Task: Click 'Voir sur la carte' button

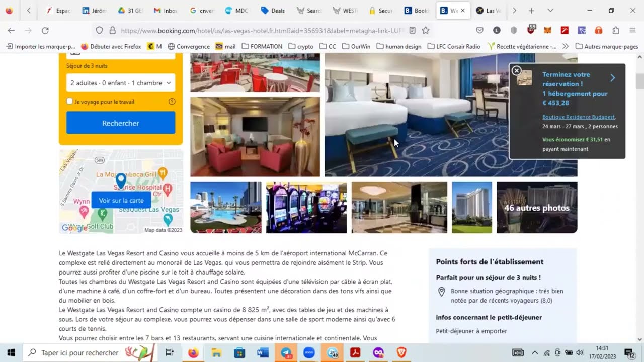Action: coord(121,200)
